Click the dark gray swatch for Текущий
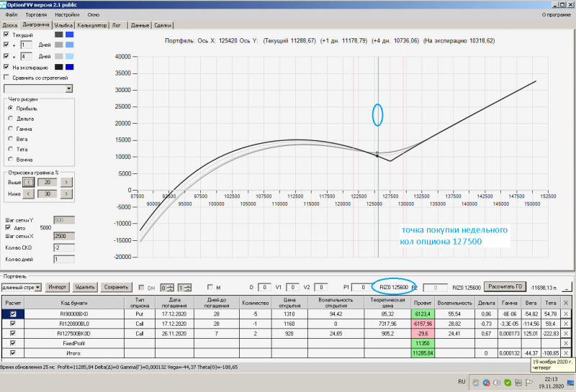The image size is (576, 392). click(59, 35)
